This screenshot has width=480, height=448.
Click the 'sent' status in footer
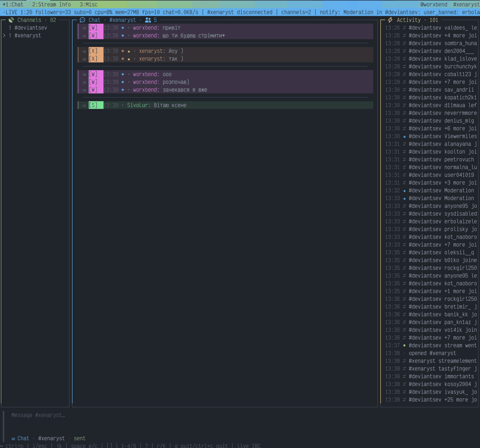pyautogui.click(x=79, y=438)
